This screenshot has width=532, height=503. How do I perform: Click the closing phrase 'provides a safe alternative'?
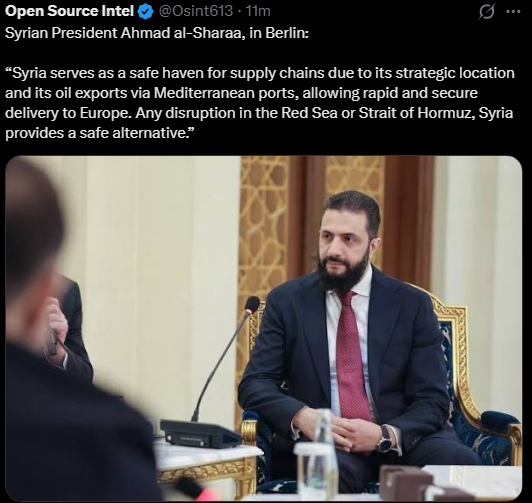[x=96, y=133]
